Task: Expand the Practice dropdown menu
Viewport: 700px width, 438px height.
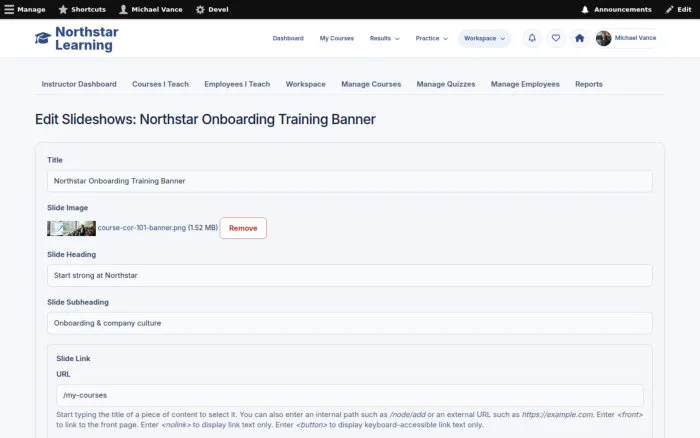Action: pyautogui.click(x=431, y=38)
